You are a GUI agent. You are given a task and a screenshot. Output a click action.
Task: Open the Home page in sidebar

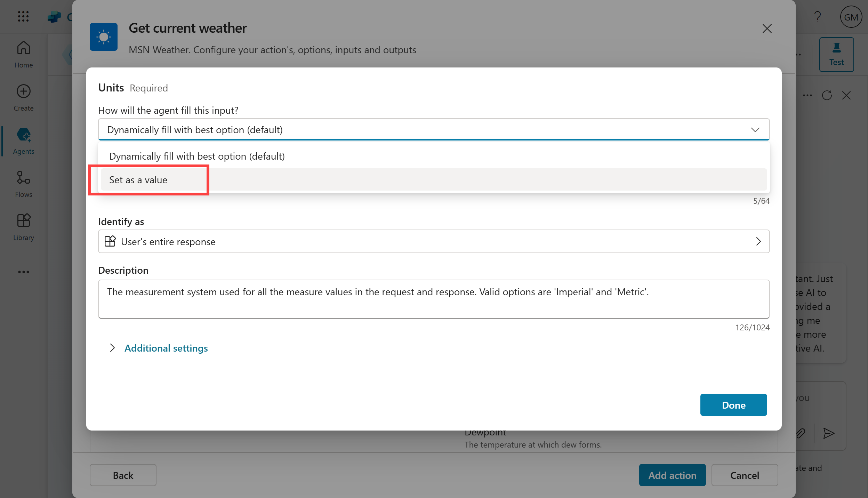[23, 54]
